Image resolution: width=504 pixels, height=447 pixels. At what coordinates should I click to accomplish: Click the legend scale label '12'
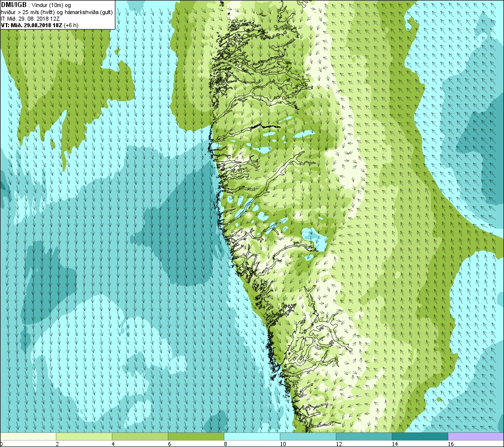[339, 444]
